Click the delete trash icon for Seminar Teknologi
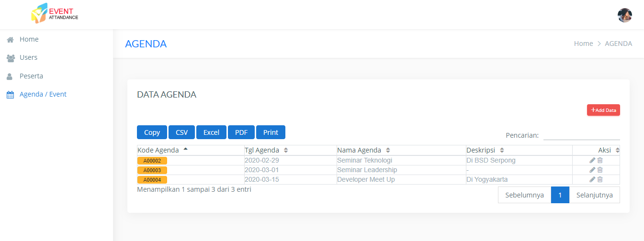Image resolution: width=644 pixels, height=241 pixels. coord(600,161)
